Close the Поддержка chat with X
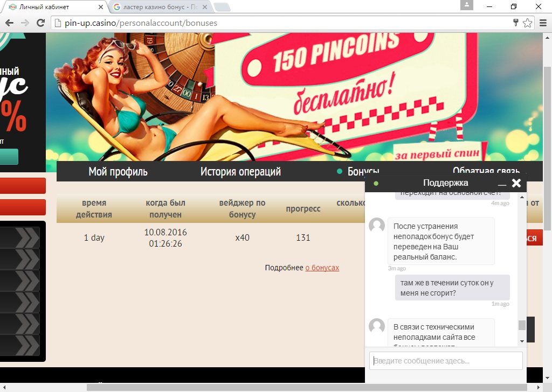Image resolution: width=552 pixels, height=392 pixels. pyautogui.click(x=516, y=183)
